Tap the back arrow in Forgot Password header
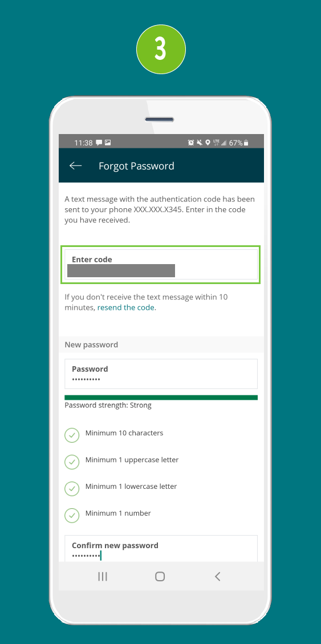The width and height of the screenshot is (321, 644). [75, 165]
